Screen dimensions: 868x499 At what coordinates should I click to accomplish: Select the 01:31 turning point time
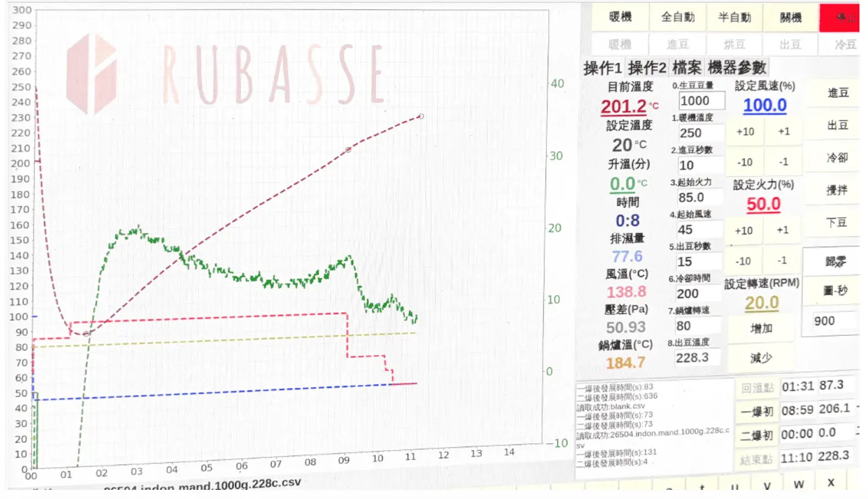pos(798,387)
